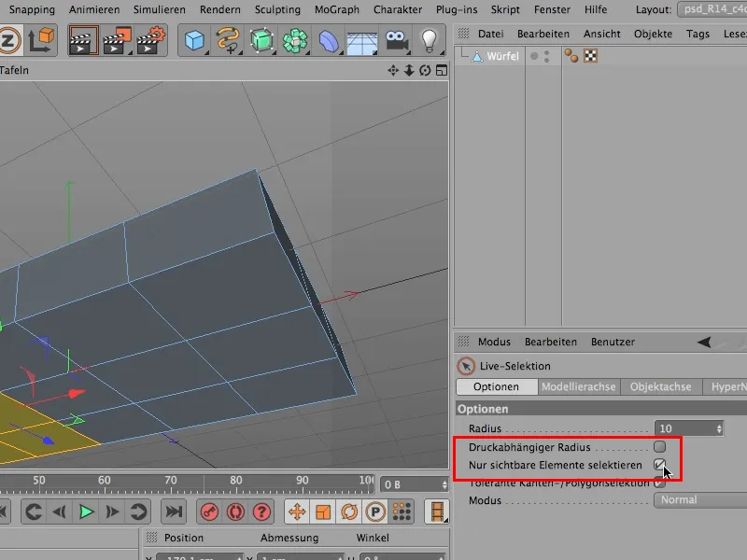
Task: Open the Charakter menu
Action: click(398, 9)
